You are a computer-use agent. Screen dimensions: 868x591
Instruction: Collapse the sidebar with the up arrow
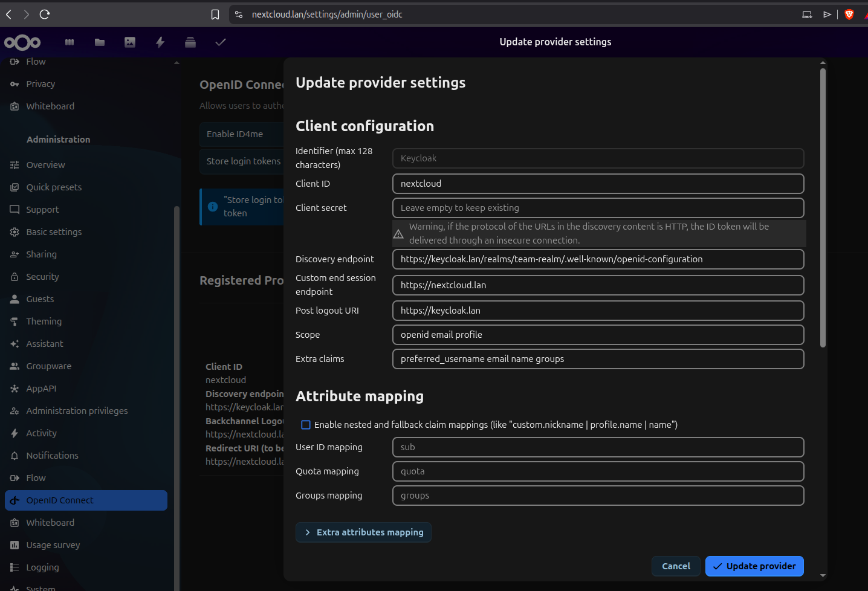tap(176, 62)
